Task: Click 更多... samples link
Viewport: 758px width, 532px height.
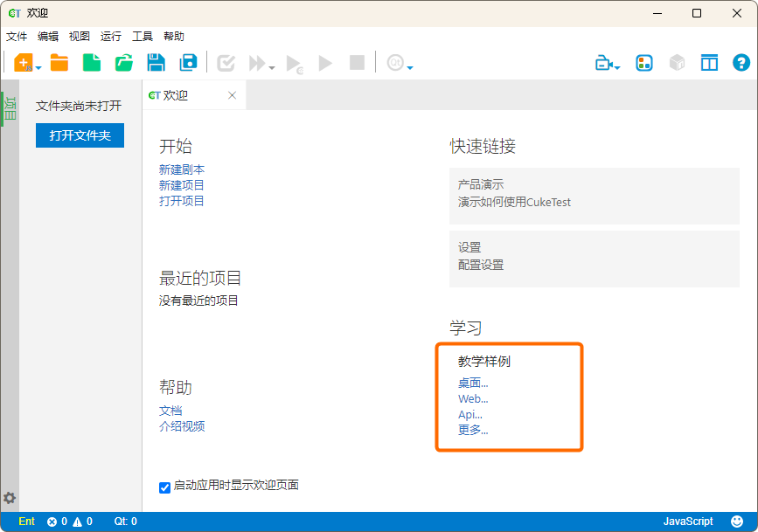Action: 473,430
